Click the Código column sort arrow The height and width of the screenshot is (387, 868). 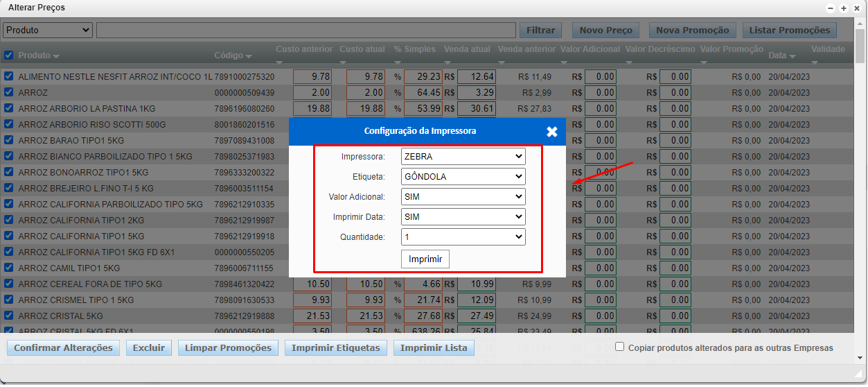tap(249, 56)
